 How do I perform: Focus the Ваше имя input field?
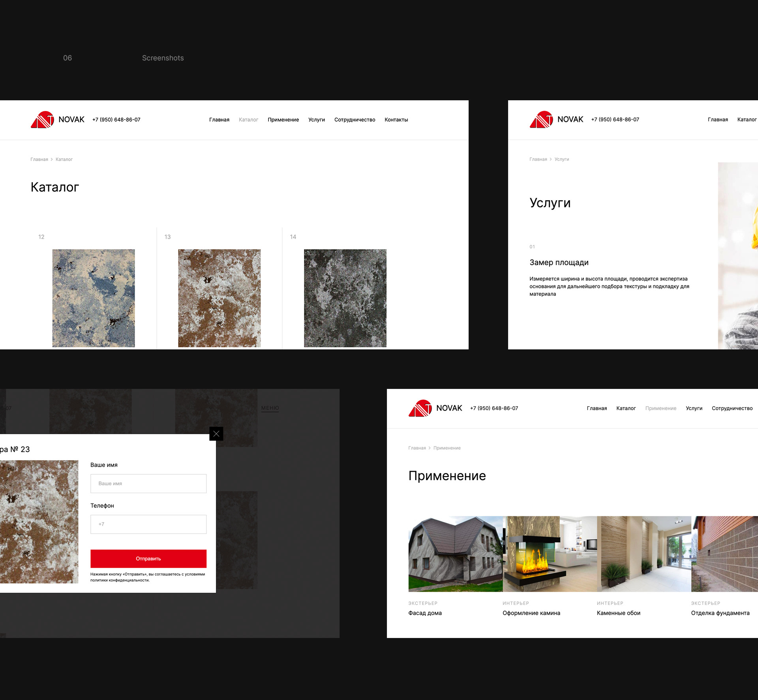[148, 484]
